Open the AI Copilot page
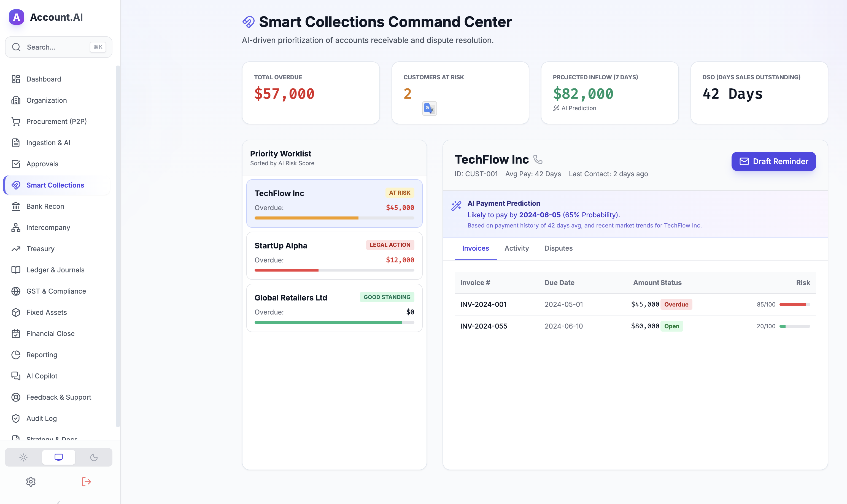The height and width of the screenshot is (504, 847). pos(42,376)
